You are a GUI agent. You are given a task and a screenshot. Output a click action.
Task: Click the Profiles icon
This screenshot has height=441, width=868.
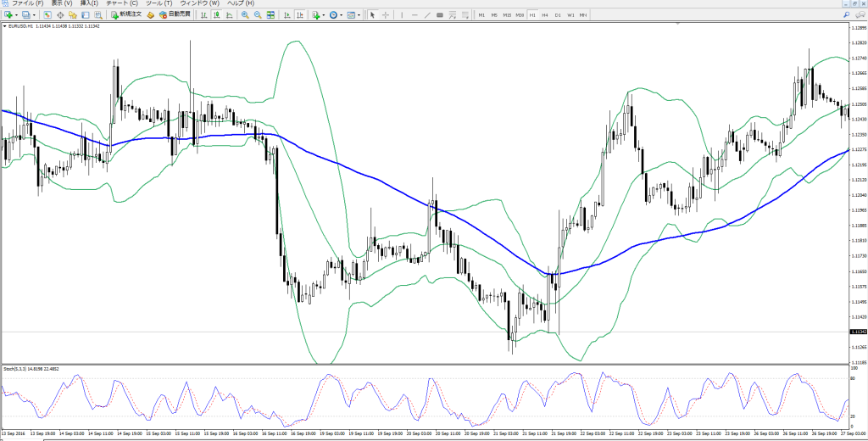pos(25,15)
